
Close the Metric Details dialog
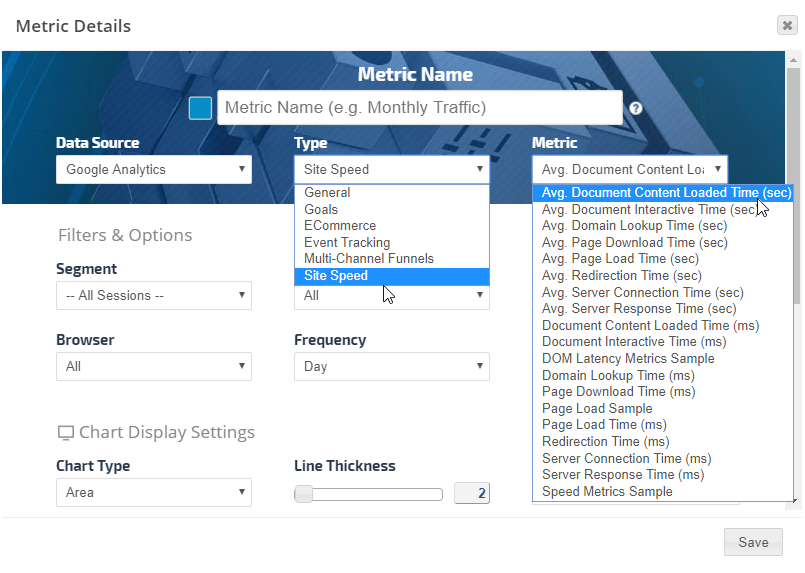click(x=787, y=26)
